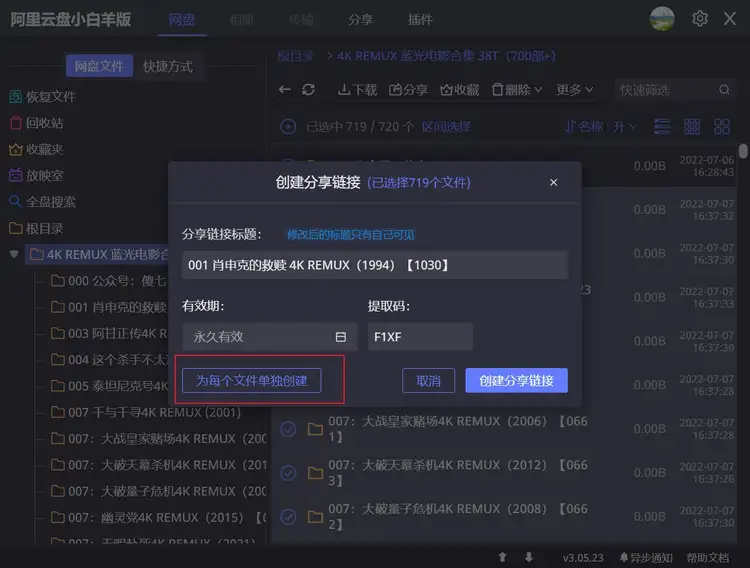
Task: Edit the 分享链接标题 input field
Action: tap(375, 265)
